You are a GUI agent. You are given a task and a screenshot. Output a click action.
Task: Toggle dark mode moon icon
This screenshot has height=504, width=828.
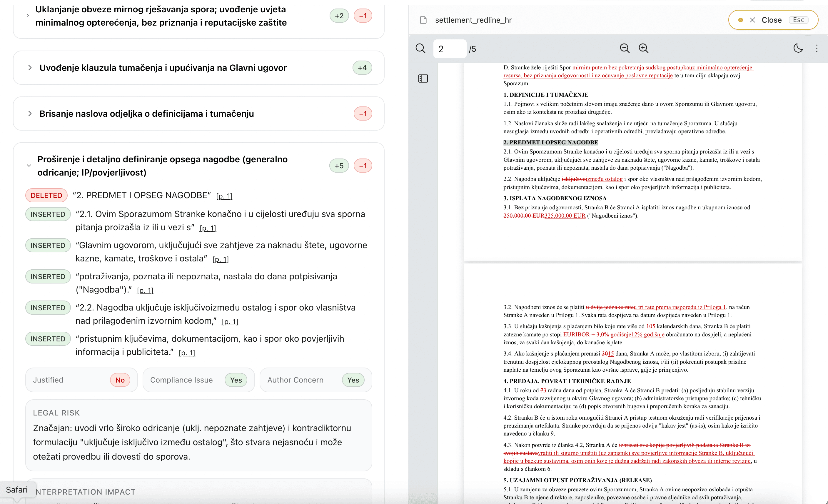pos(798,49)
